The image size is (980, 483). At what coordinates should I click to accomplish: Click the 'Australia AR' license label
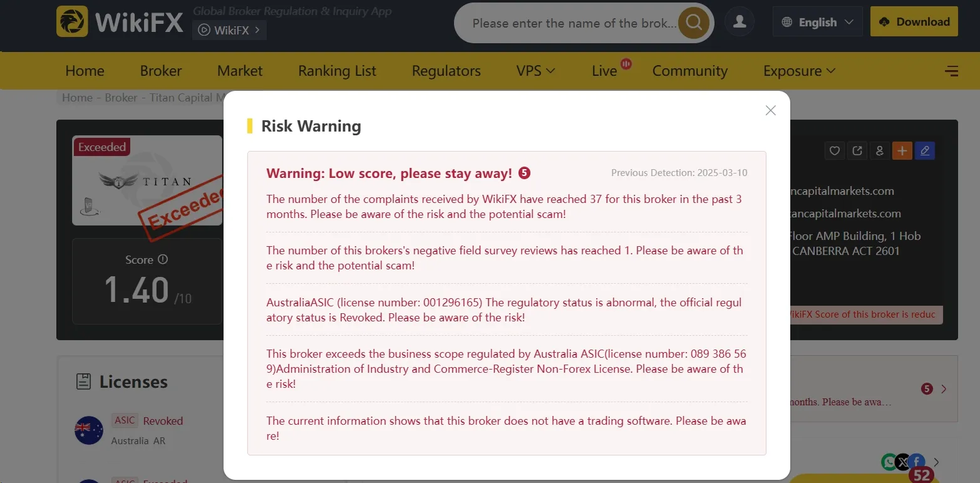click(x=138, y=441)
